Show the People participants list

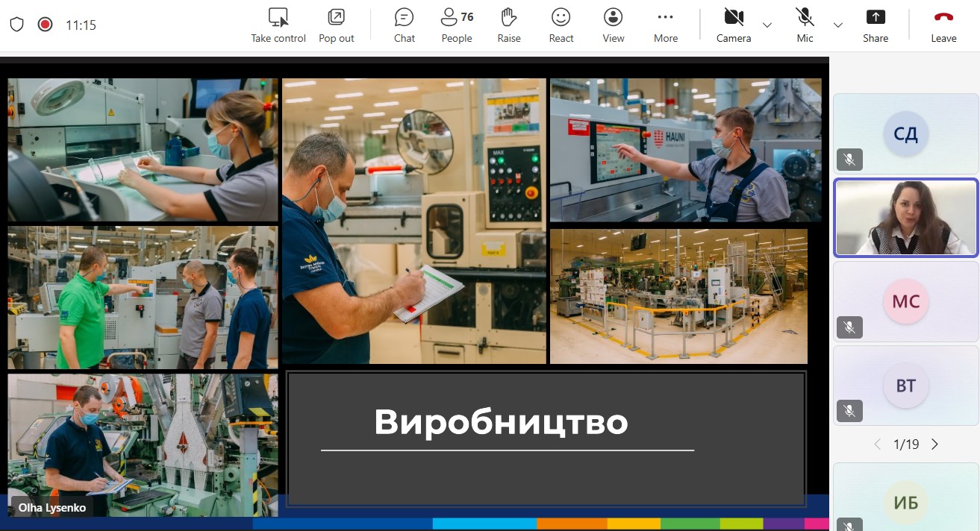point(457,25)
